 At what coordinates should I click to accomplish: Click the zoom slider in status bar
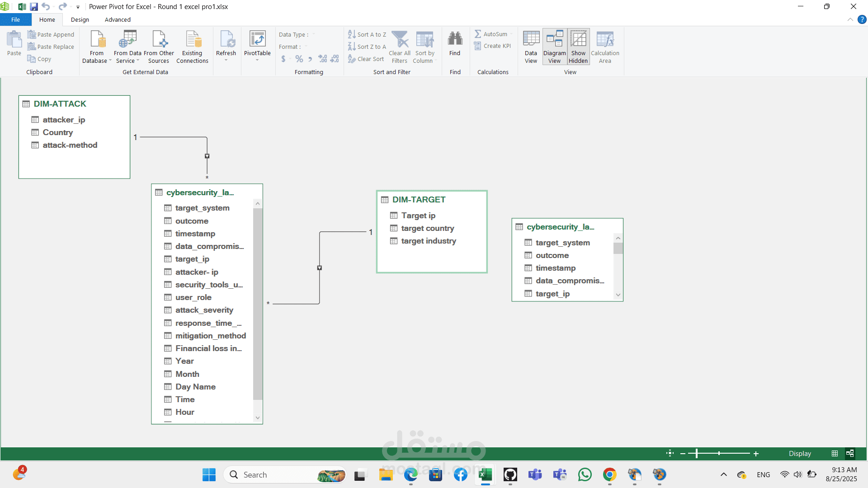[x=697, y=453]
